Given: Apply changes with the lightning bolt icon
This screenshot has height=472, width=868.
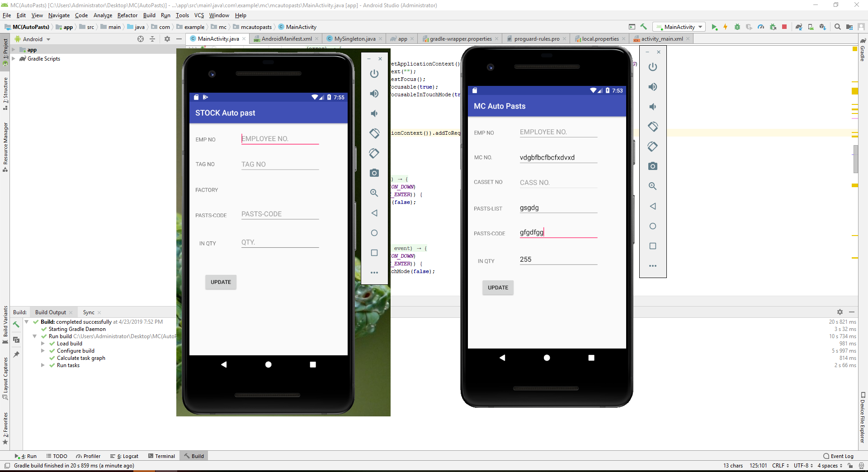Looking at the screenshot, I should (726, 27).
